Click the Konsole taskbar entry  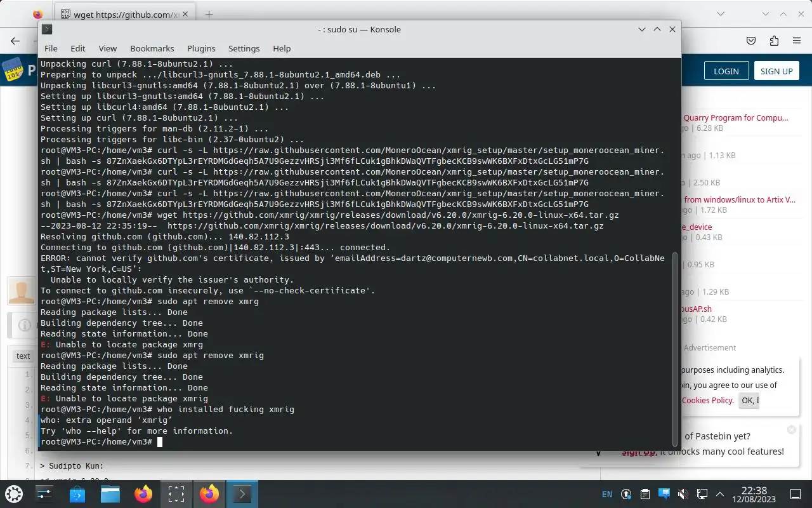tap(242, 493)
